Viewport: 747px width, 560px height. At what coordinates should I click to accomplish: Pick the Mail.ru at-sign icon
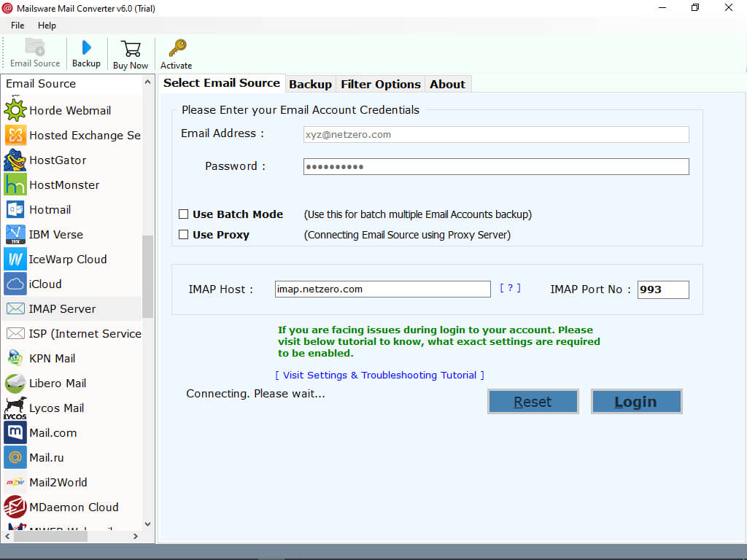(15, 457)
